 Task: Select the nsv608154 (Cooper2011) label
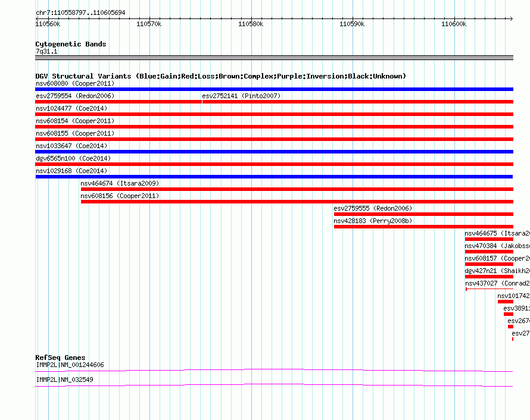click(x=75, y=121)
